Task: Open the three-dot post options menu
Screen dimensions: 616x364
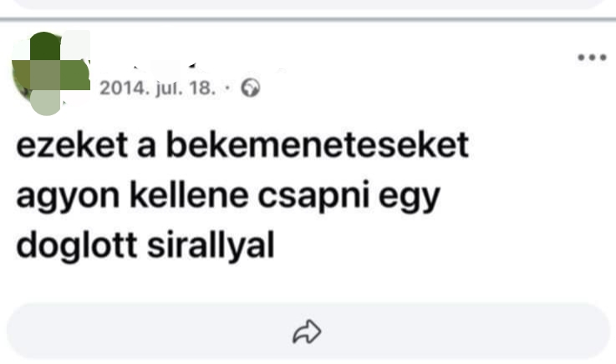Action: click(592, 57)
